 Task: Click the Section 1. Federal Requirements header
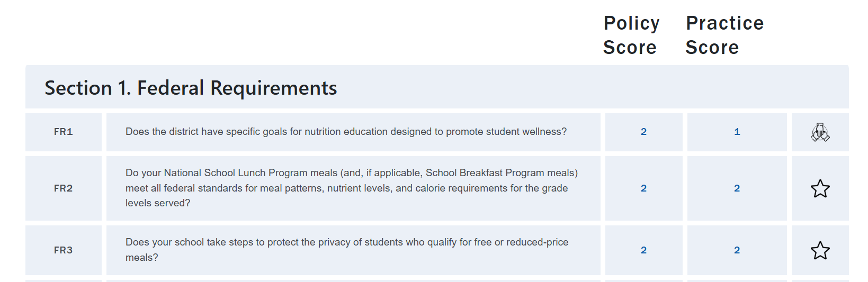coord(191,88)
